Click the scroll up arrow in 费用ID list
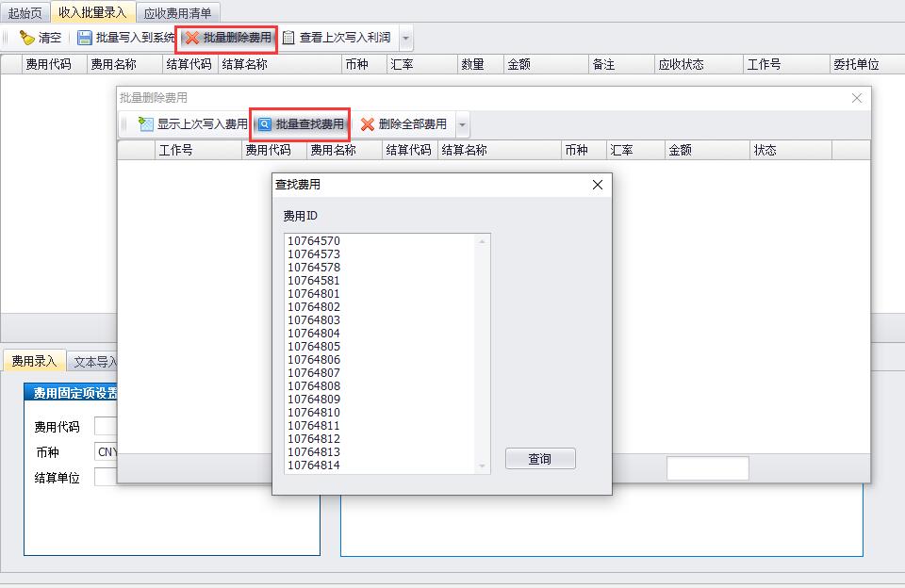905x588 pixels. click(482, 241)
